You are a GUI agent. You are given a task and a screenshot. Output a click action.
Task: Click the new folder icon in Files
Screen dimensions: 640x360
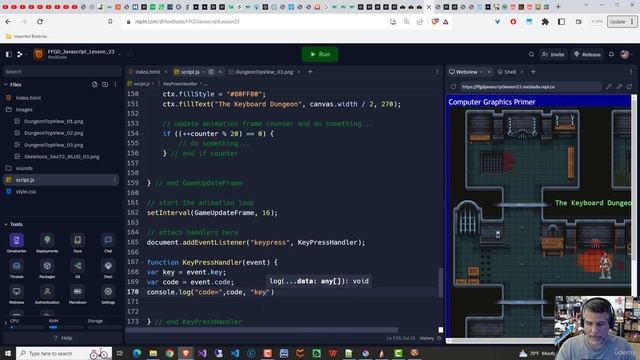point(105,84)
